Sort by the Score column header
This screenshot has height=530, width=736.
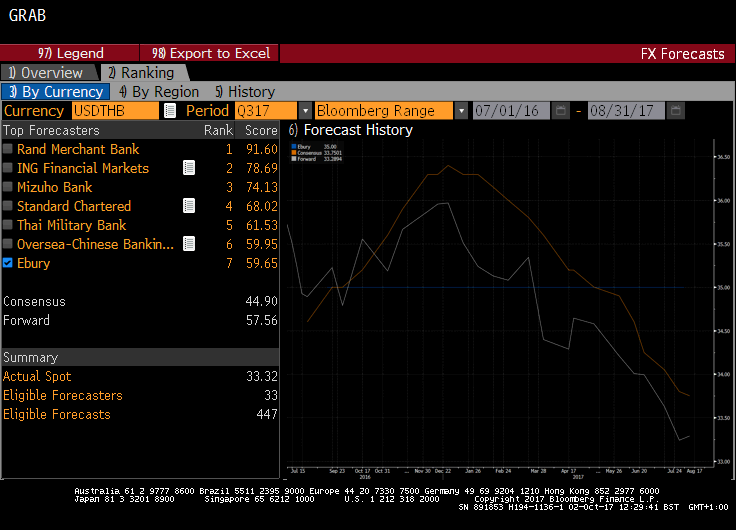(261, 130)
